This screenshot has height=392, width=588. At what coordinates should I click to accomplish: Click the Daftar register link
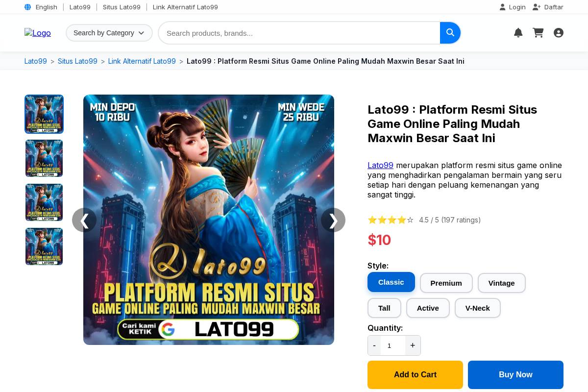click(x=548, y=7)
